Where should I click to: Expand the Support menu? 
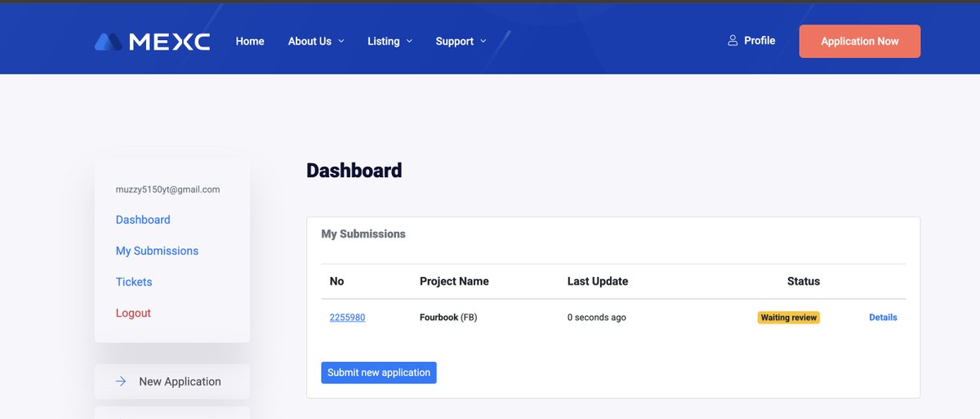point(461,41)
